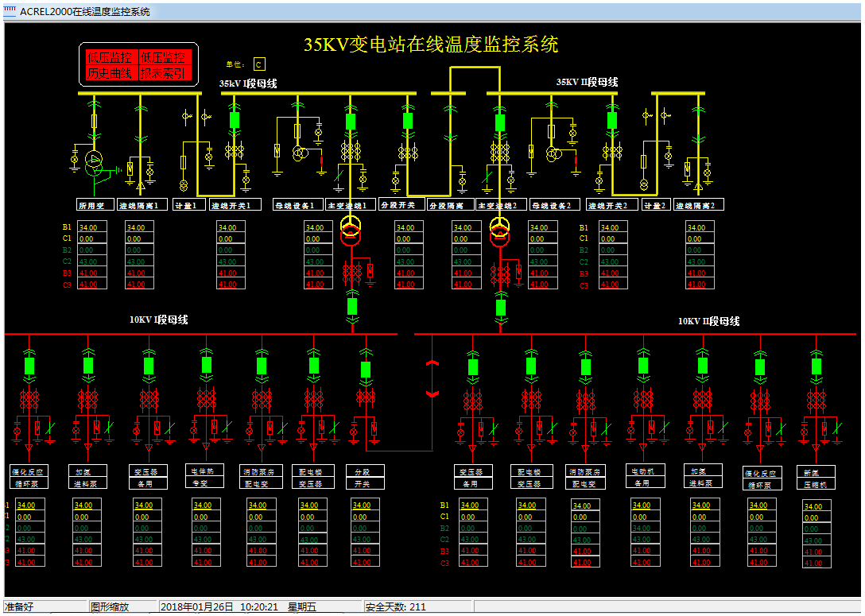Click the 母线设备1 label
Screen dimensions: 865x616
click(298, 205)
